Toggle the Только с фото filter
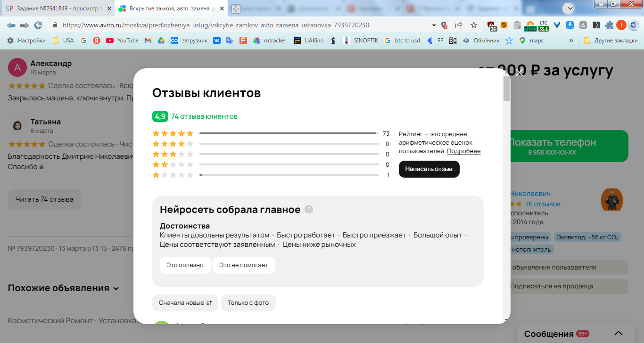Viewport: 644px width, 343px height. coord(248,303)
